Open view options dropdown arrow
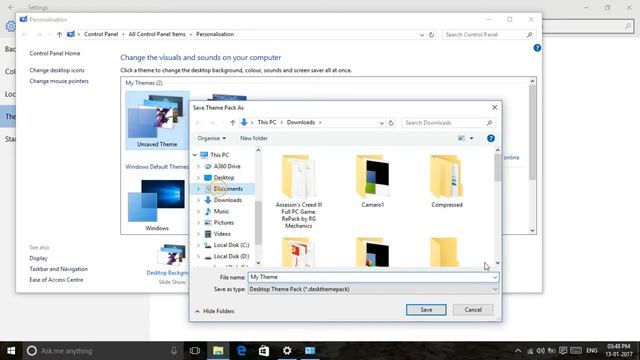The image size is (640, 360). (x=471, y=138)
